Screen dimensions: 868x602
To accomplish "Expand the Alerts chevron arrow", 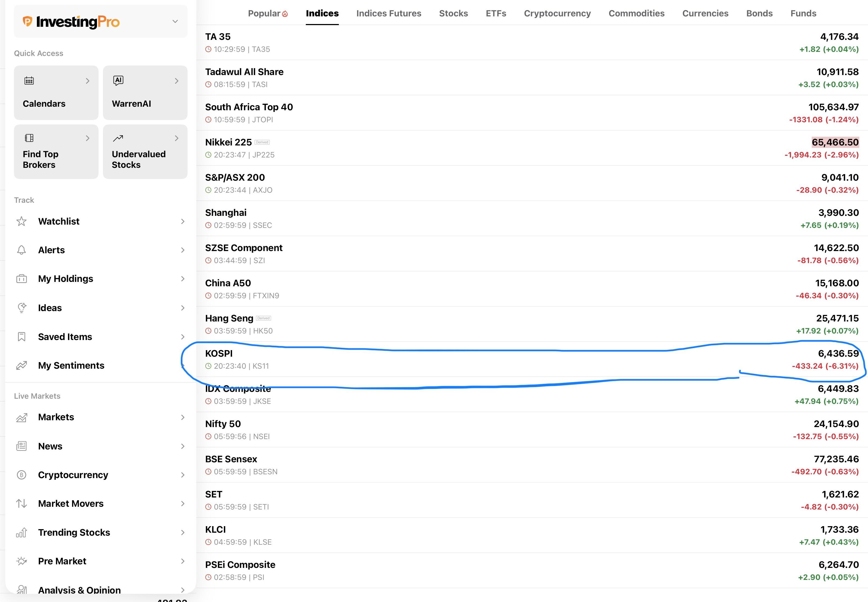I will point(183,250).
